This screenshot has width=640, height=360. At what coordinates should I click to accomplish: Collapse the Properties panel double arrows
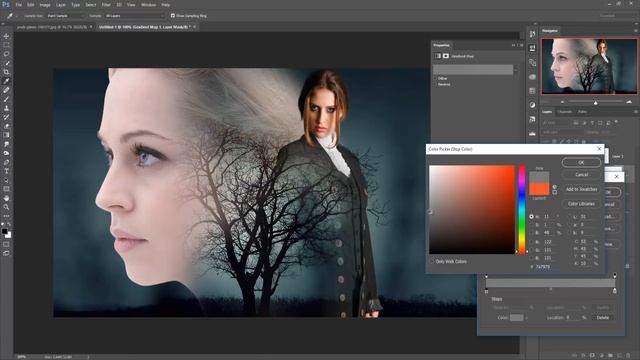click(x=513, y=45)
